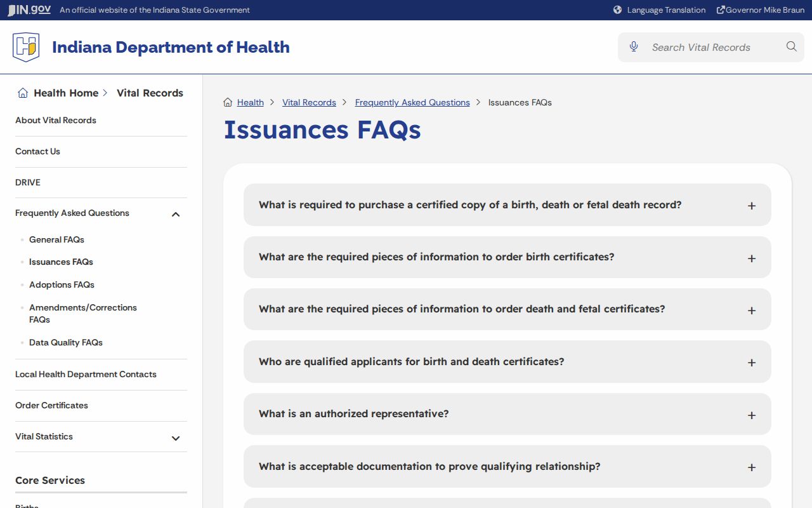Screen dimensions: 812x508
Task: Expand the birth certificates required information question
Action: pyautogui.click(x=507, y=257)
